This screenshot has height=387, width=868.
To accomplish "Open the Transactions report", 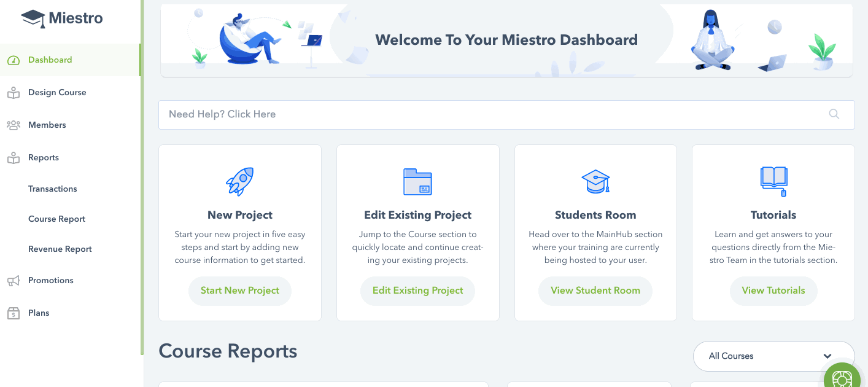I will tap(53, 189).
